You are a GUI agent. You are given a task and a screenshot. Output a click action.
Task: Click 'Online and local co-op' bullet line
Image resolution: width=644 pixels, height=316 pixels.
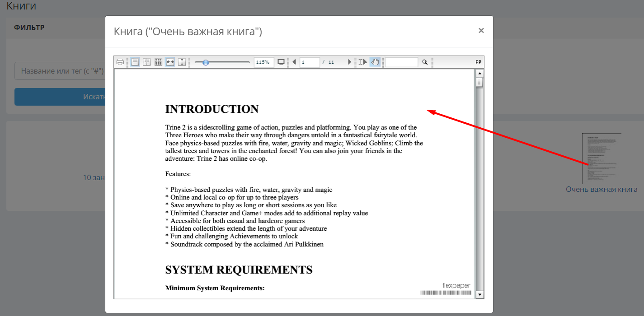[x=232, y=197]
